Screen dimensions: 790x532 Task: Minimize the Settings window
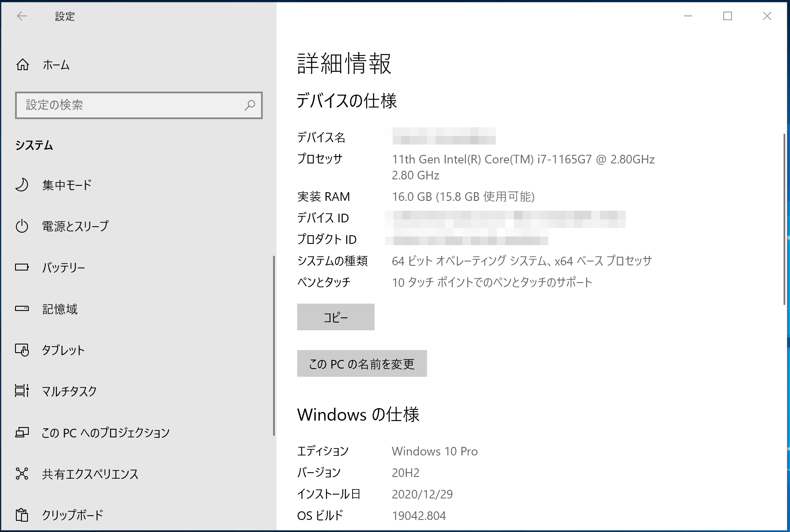click(x=688, y=16)
